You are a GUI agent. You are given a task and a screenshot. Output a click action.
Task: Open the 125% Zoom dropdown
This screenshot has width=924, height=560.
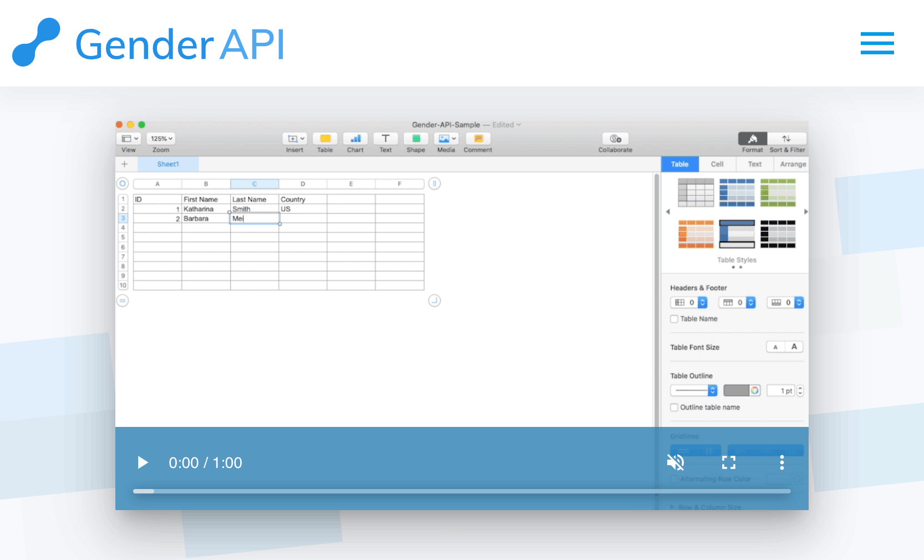click(161, 139)
